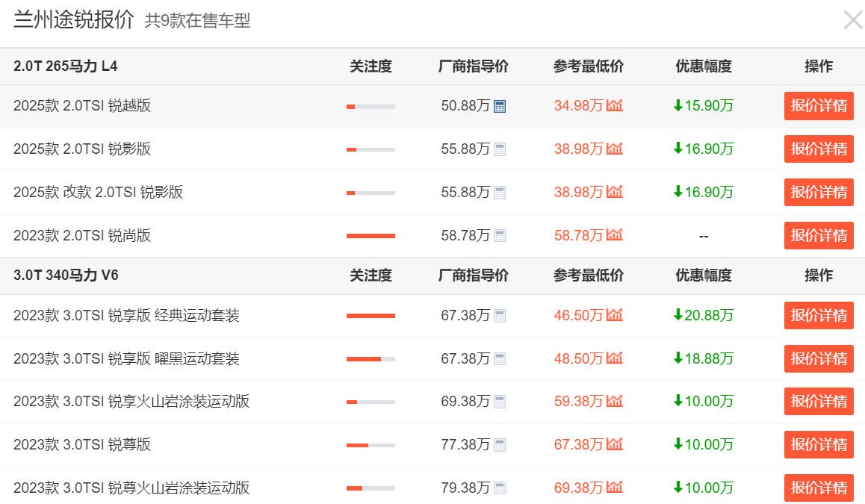The height and width of the screenshot is (504, 865).
Task: Show price trend chart next to red 69.38万
Action: coord(615,487)
